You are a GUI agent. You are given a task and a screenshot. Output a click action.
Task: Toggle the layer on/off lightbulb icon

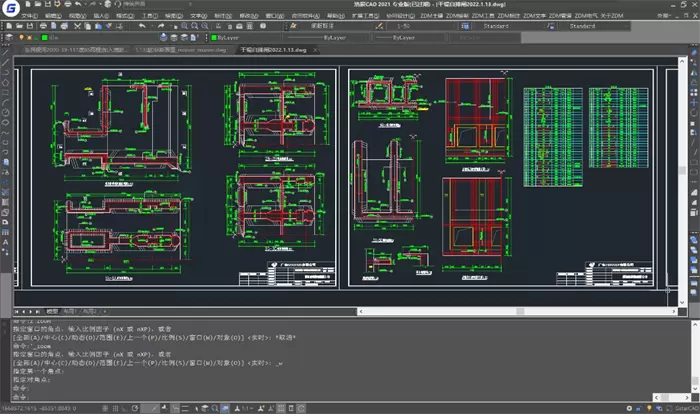[22, 37]
